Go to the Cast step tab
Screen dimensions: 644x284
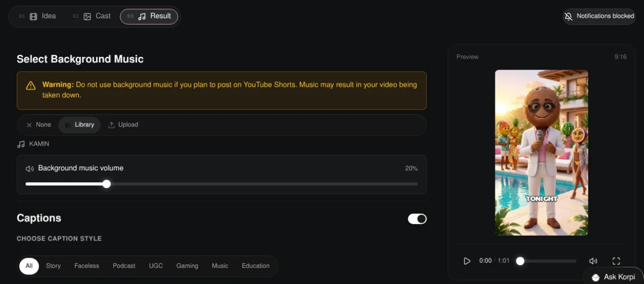(x=92, y=16)
